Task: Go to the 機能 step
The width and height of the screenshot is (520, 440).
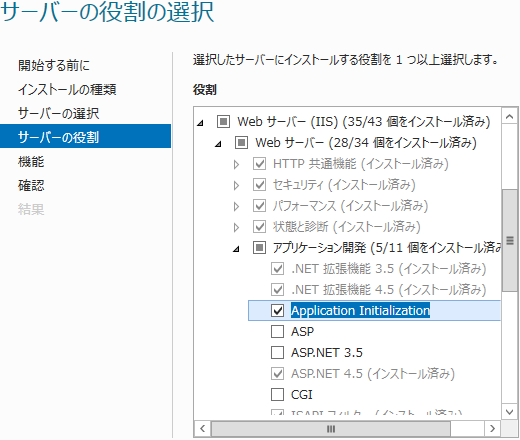Action: pos(31,162)
